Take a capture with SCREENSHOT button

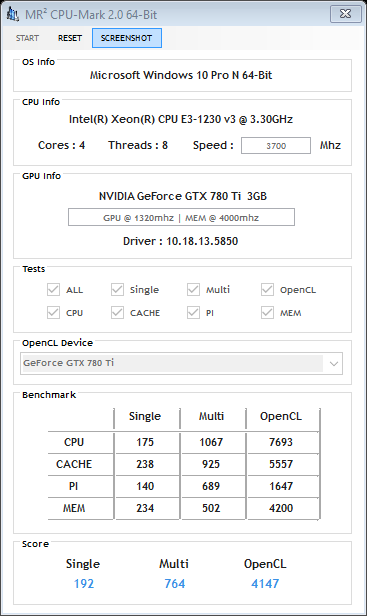(127, 38)
